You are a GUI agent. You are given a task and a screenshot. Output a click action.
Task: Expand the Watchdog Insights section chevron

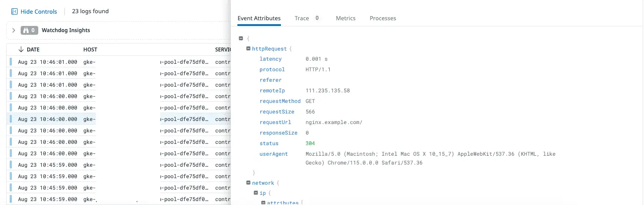(x=14, y=30)
